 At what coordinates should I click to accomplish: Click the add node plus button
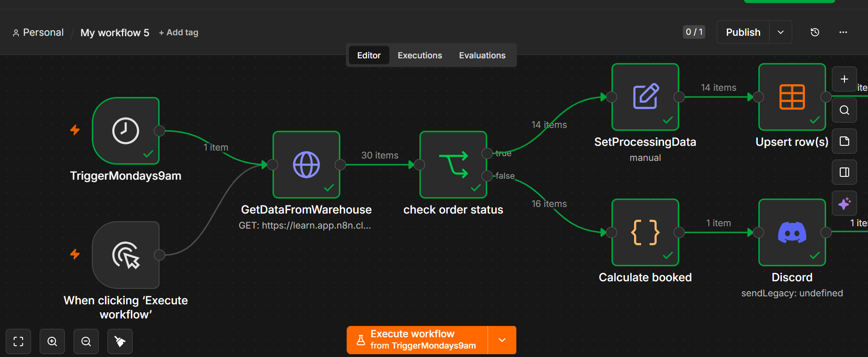tap(844, 79)
